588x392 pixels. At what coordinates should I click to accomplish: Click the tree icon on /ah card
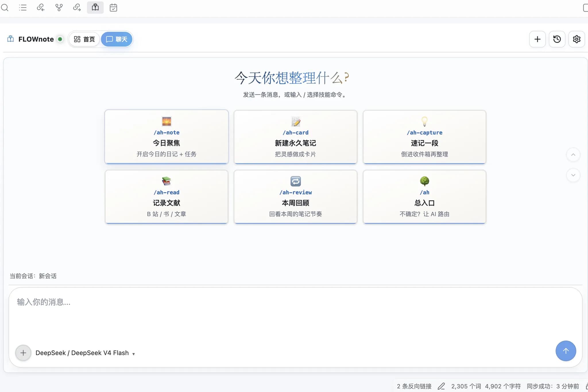click(424, 181)
